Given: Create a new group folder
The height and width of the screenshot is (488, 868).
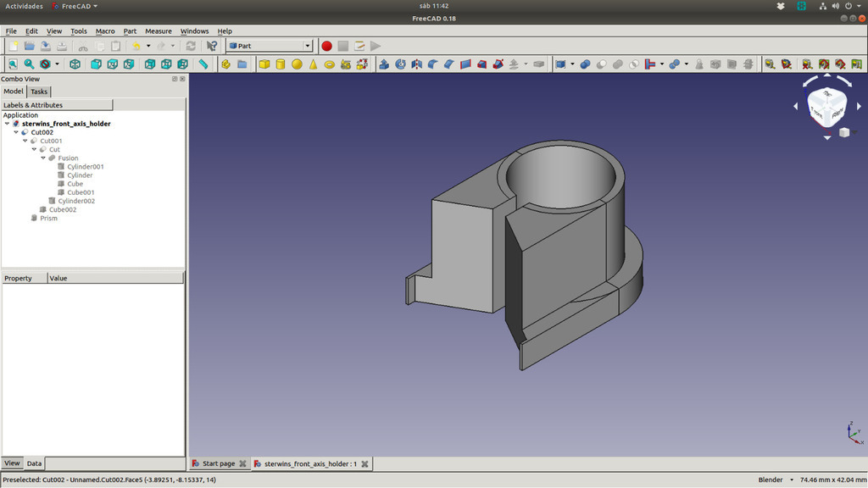Looking at the screenshot, I should 242,64.
